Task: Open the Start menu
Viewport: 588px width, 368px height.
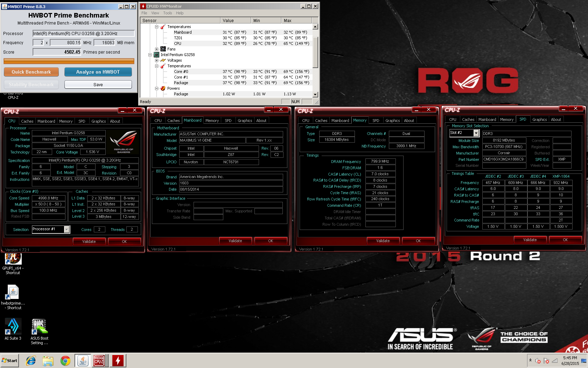Action: tap(9, 361)
